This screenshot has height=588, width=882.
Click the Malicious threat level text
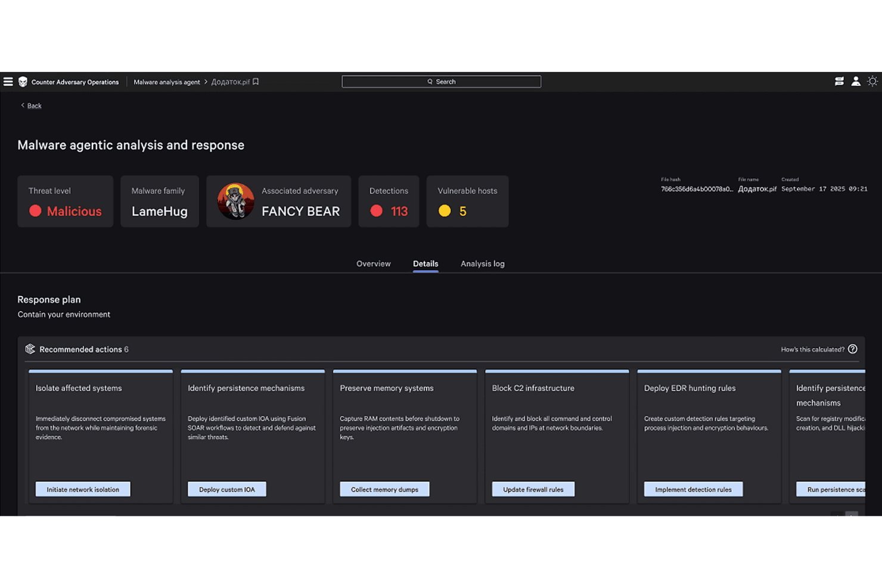point(74,211)
